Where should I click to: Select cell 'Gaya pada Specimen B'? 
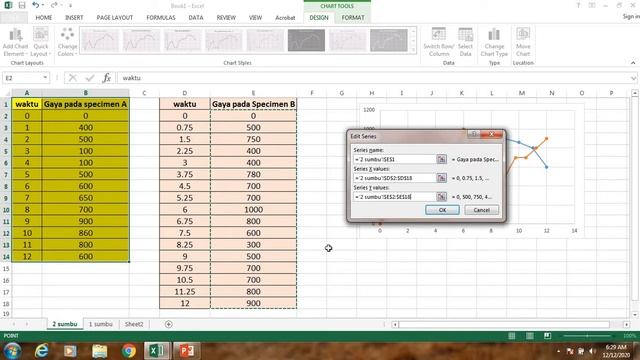click(253, 104)
